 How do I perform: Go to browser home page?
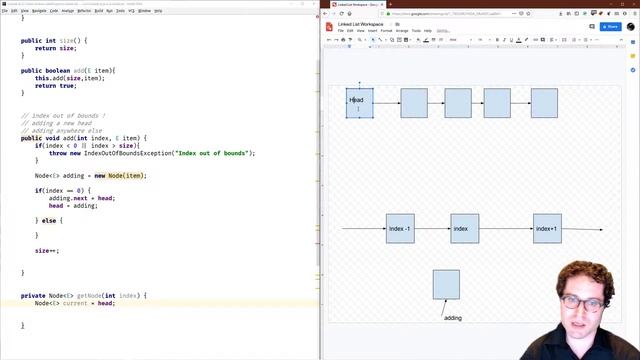[x=349, y=13]
